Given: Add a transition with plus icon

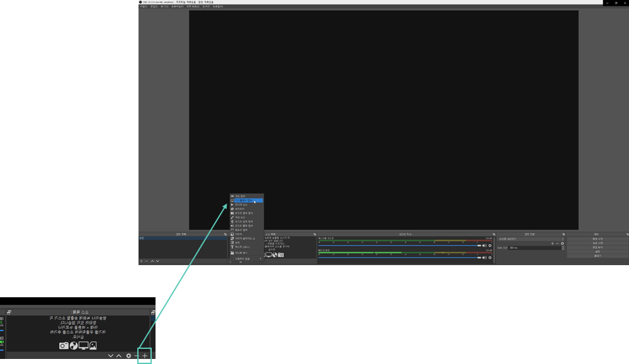Looking at the screenshot, I should (x=552, y=244).
